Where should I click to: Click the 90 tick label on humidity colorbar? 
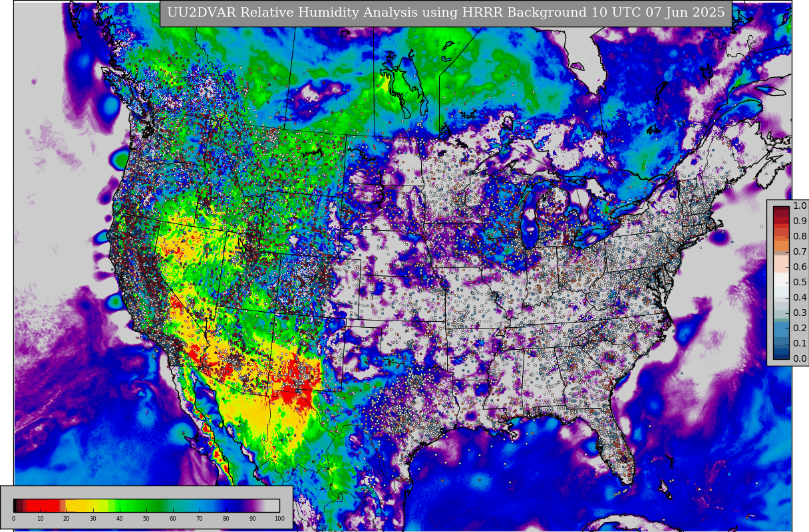pos(253,519)
